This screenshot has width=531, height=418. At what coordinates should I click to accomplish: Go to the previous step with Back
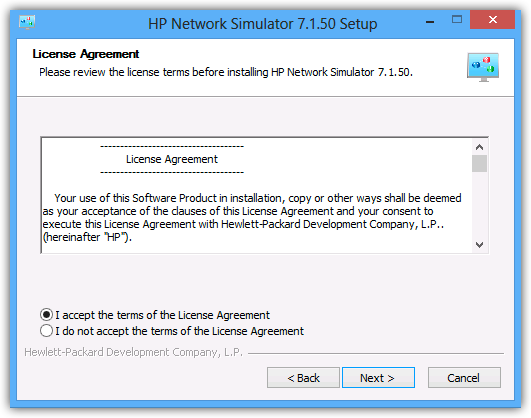pyautogui.click(x=303, y=378)
